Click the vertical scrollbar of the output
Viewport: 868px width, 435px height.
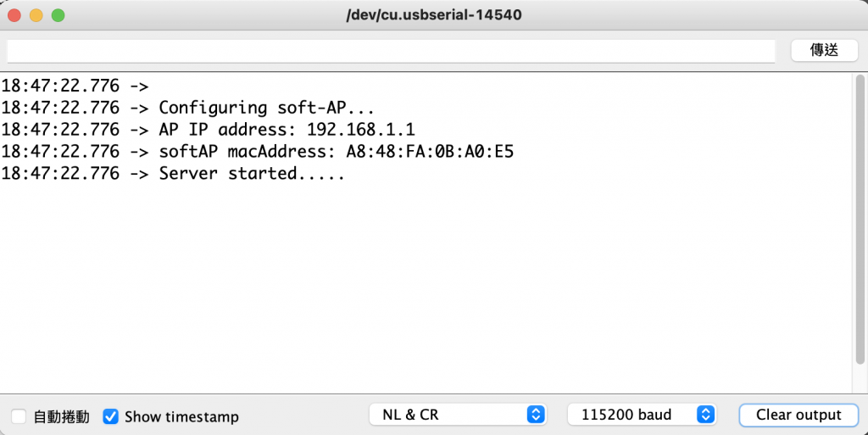(860, 220)
